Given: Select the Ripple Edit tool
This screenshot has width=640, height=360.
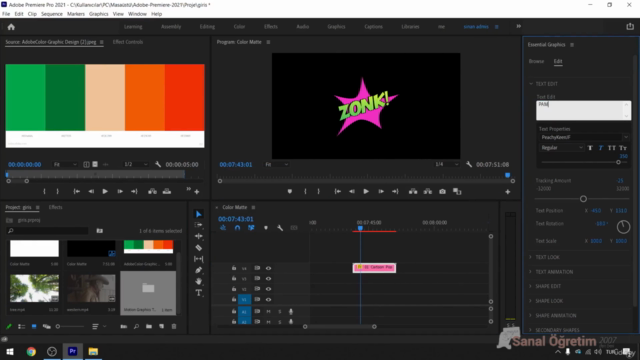Looking at the screenshot, I should (199, 236).
